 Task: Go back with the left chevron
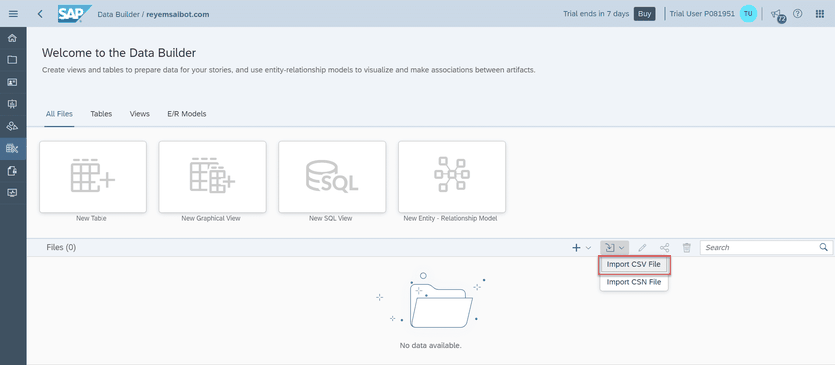tap(40, 14)
